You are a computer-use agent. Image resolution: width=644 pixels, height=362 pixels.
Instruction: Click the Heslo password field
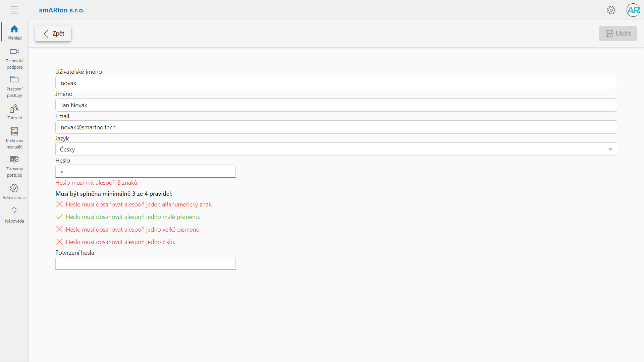point(146,171)
